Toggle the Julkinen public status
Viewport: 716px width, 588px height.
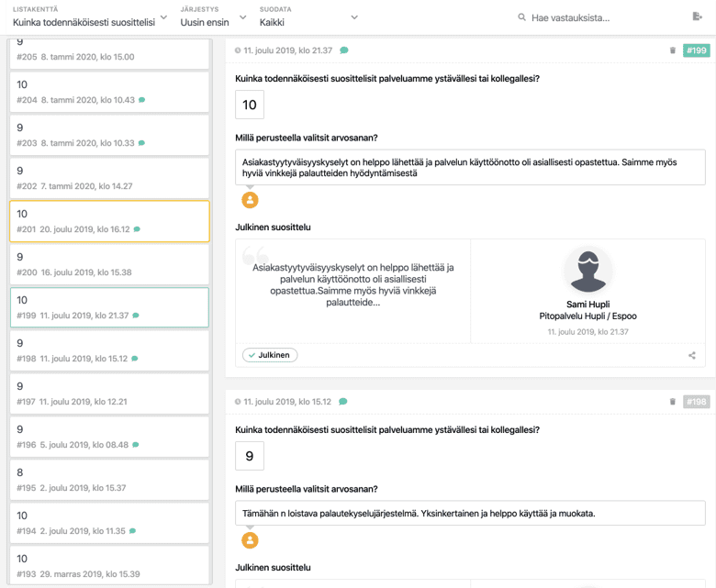pos(270,355)
